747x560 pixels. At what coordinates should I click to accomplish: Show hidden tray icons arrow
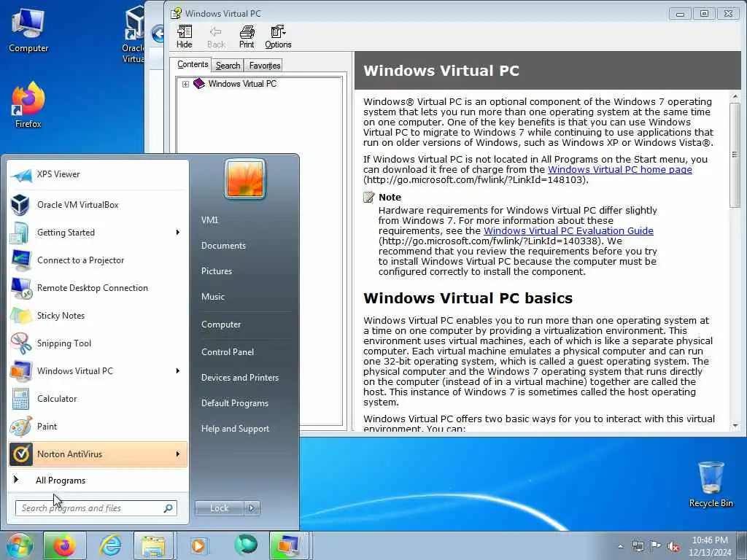pos(620,547)
